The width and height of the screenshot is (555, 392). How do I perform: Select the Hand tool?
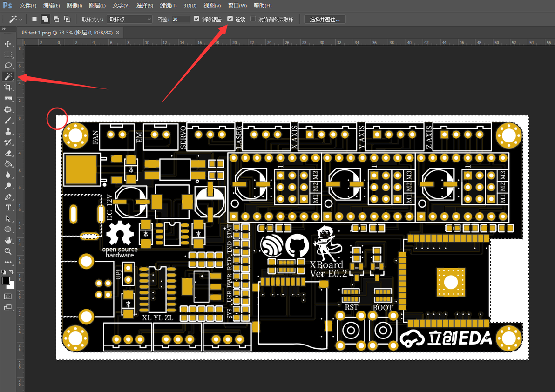[x=8, y=241]
